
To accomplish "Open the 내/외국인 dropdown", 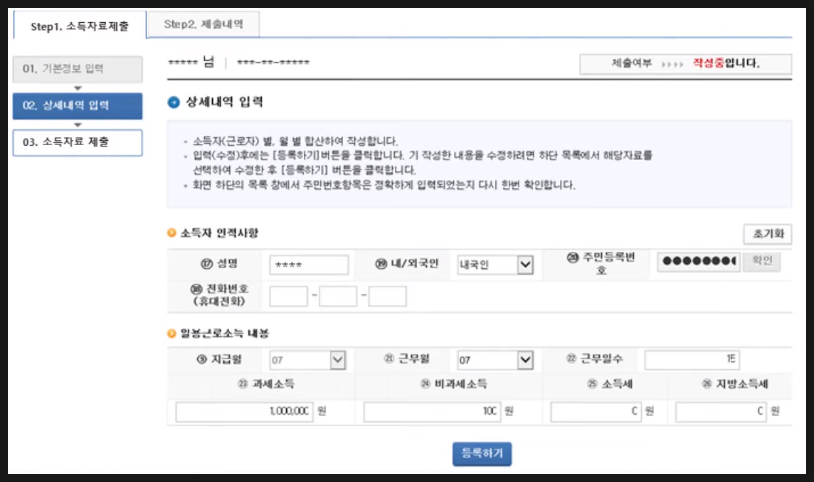I will coord(495,265).
